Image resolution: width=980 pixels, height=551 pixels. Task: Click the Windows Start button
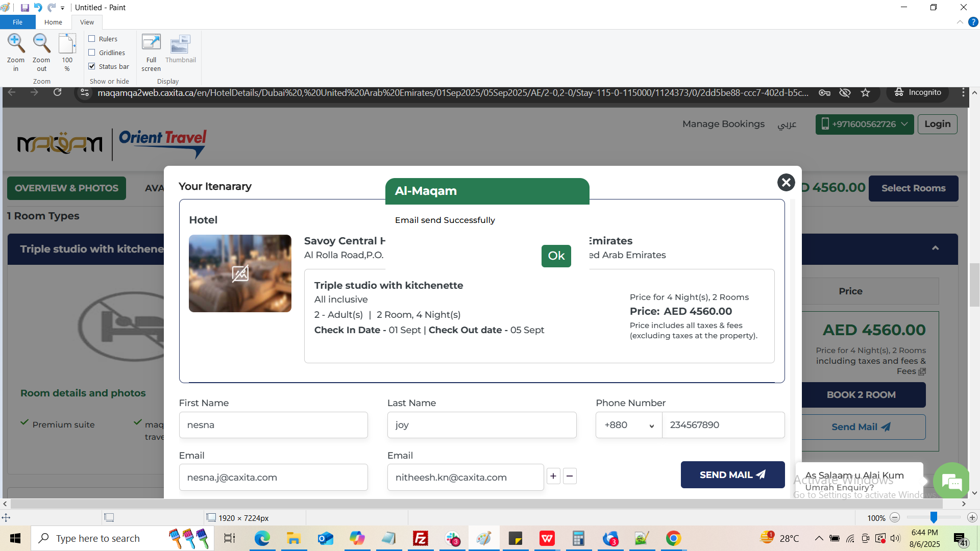click(x=15, y=538)
